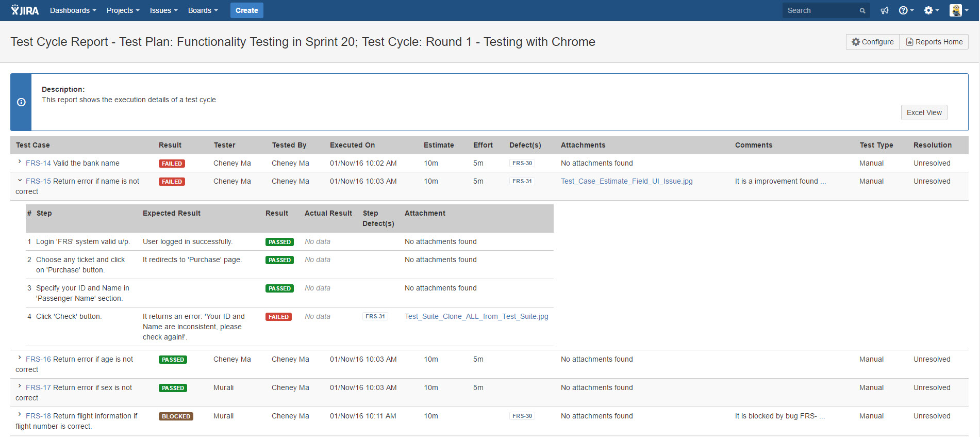Viewport: 980px width, 437px height.
Task: Click the PASSED badge on step 1
Action: (x=279, y=242)
